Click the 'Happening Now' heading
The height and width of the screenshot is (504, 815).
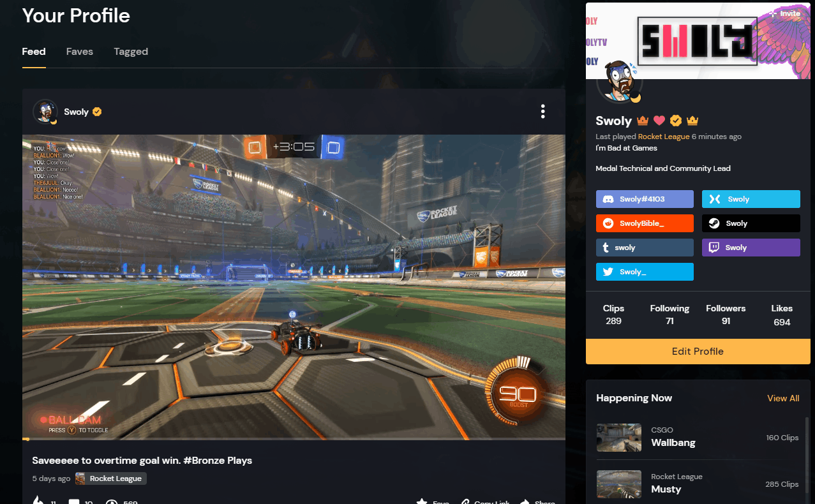coord(634,398)
